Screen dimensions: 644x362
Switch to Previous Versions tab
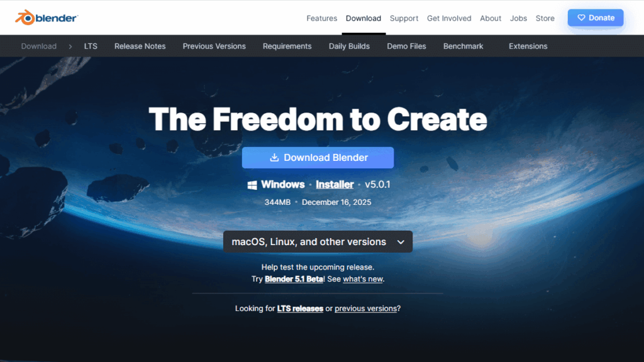point(214,47)
